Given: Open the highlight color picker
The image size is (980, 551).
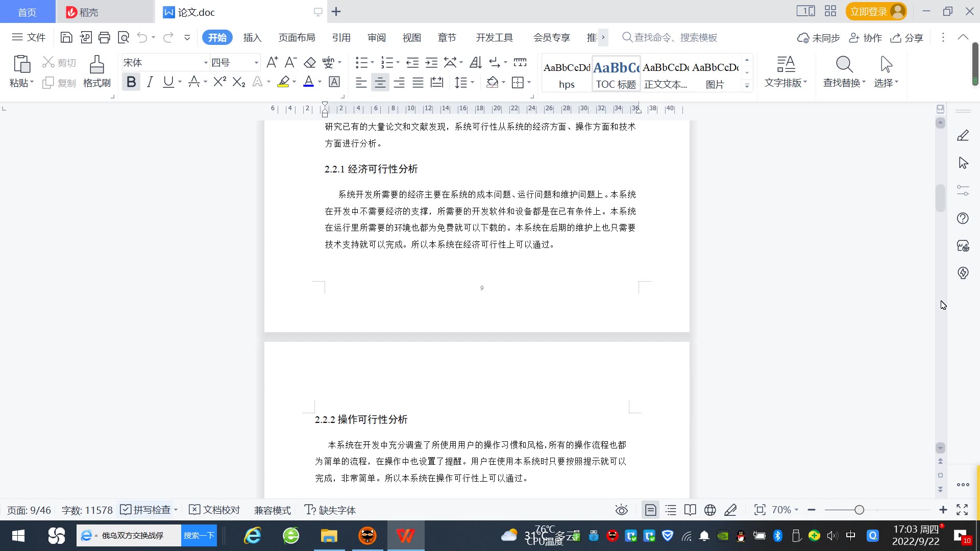Looking at the screenshot, I should pos(295,82).
